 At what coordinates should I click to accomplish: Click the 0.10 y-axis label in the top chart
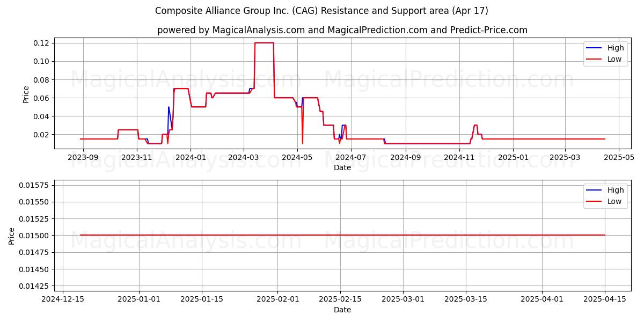tap(41, 61)
